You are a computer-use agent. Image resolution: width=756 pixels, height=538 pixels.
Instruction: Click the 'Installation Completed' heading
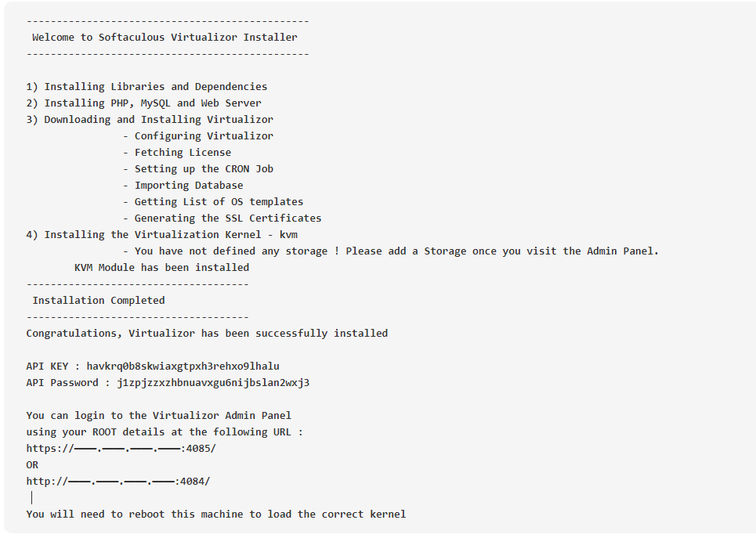(99, 301)
